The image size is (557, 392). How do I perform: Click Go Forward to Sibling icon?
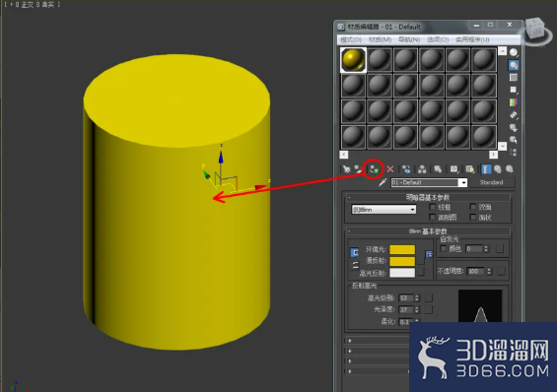[x=510, y=169]
